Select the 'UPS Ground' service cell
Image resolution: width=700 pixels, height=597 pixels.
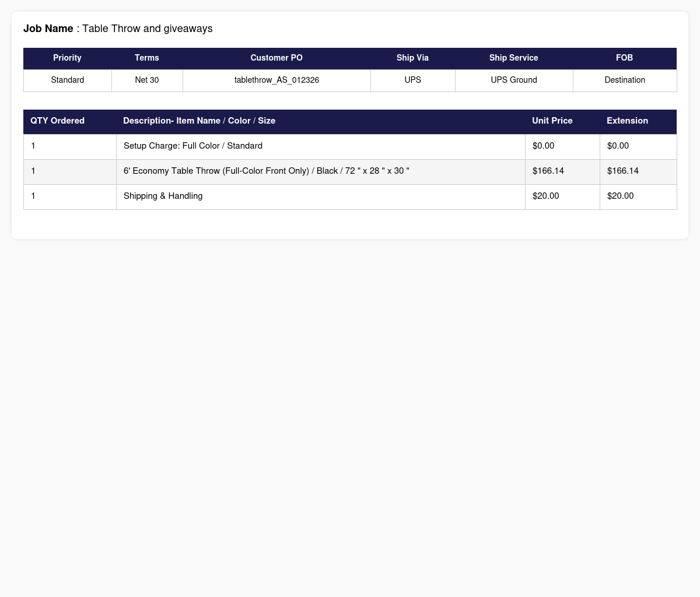(x=514, y=80)
